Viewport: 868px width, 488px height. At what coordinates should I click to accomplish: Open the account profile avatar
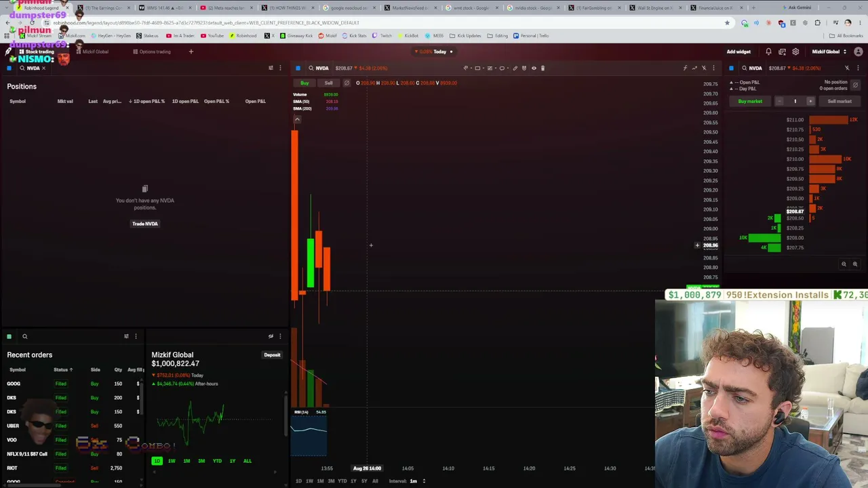click(x=858, y=52)
